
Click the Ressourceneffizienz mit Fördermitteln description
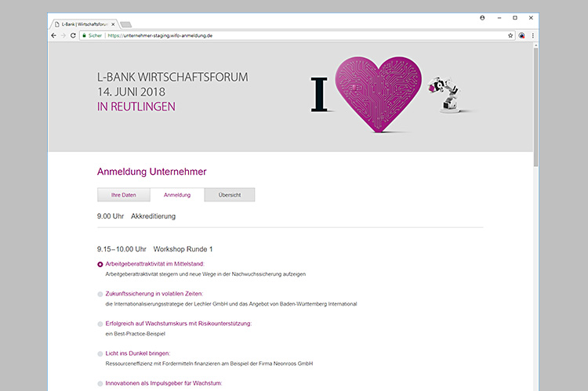click(209, 364)
